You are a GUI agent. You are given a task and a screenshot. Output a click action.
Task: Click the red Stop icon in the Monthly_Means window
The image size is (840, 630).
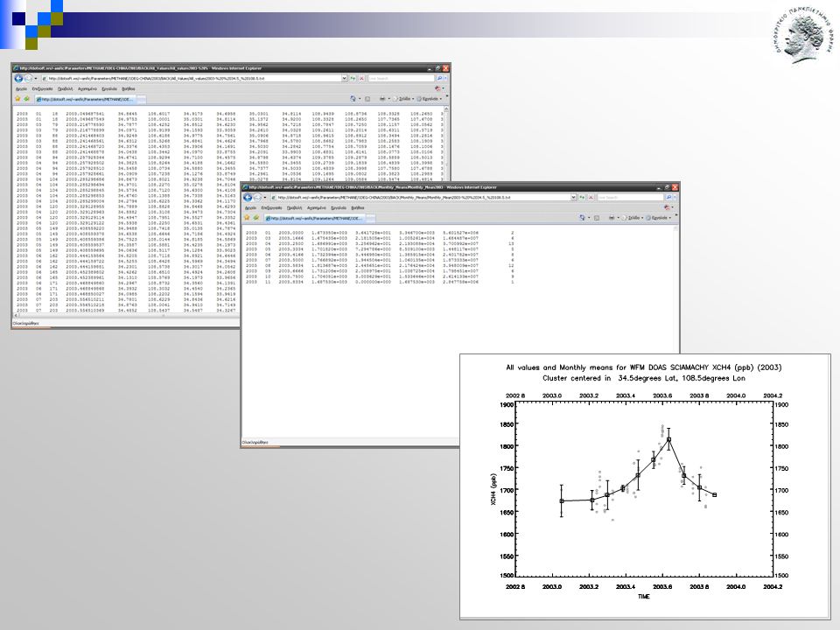click(591, 197)
